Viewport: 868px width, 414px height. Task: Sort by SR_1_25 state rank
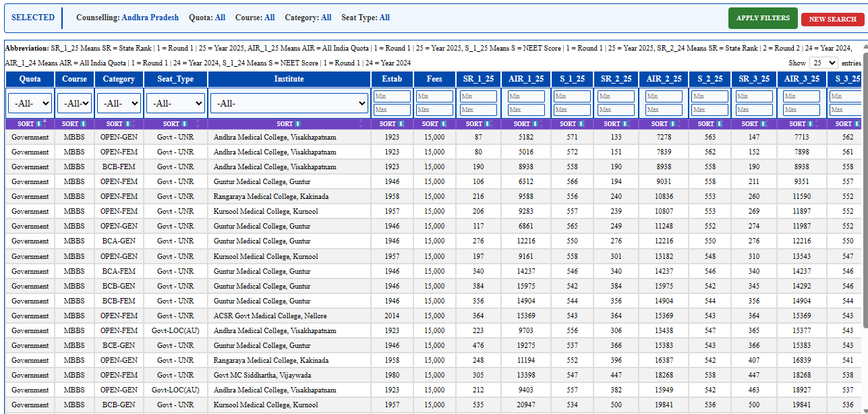(x=478, y=124)
